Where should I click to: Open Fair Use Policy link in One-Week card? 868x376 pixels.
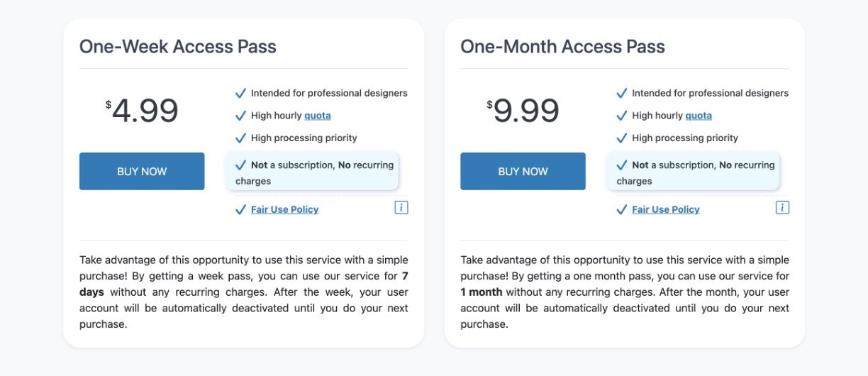click(x=284, y=209)
